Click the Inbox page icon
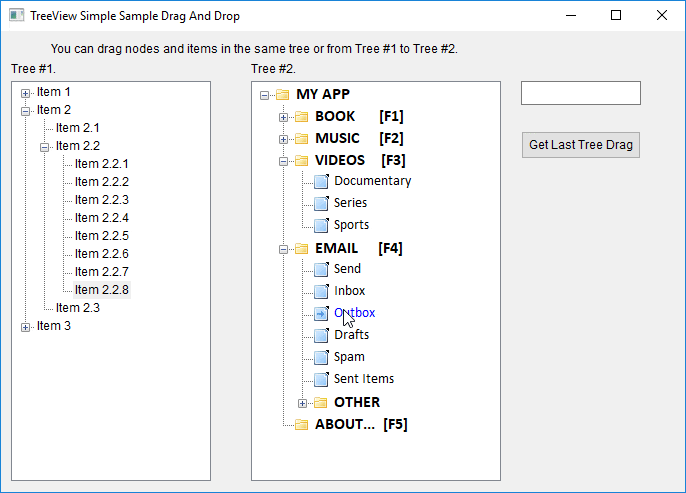This screenshot has height=493, width=686. (x=322, y=291)
